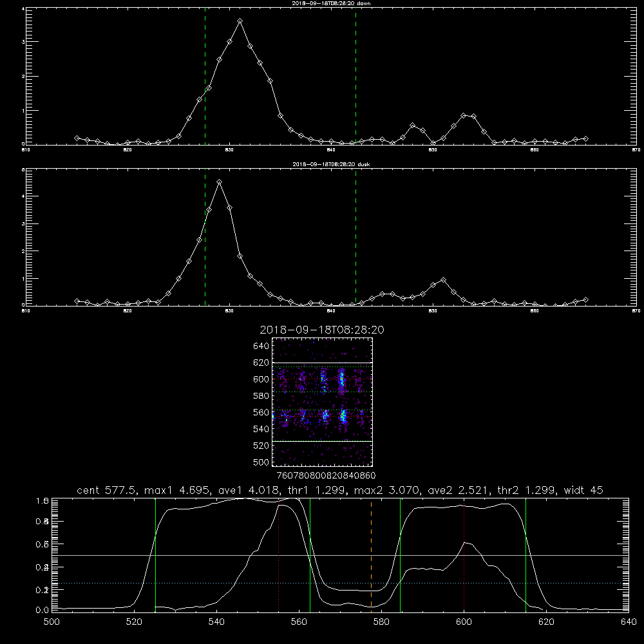
Task: Click the '520' y-axis label beside the spectrogram image
Action: click(261, 446)
